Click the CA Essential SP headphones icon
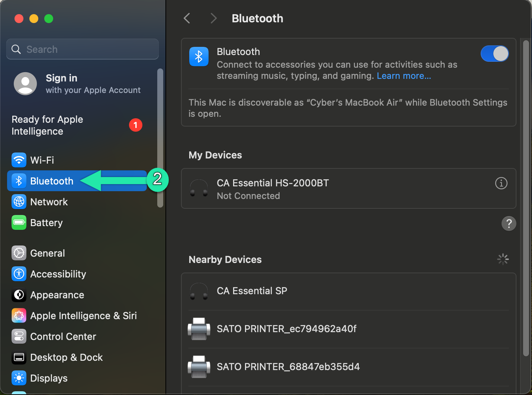 click(199, 291)
